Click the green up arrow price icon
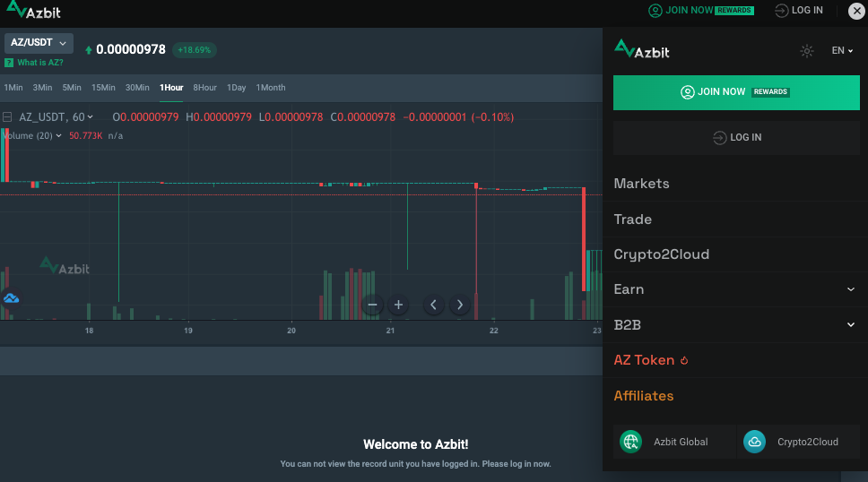This screenshot has height=482, width=868. click(x=89, y=50)
